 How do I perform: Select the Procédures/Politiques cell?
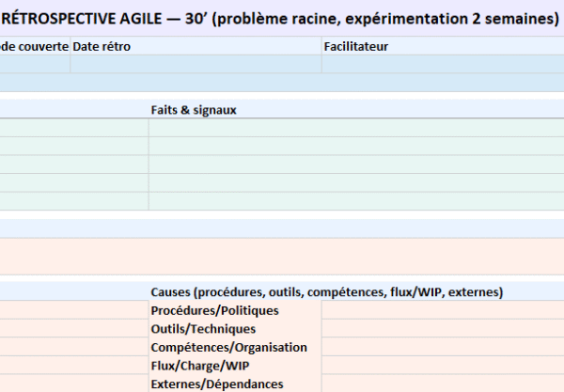235,311
